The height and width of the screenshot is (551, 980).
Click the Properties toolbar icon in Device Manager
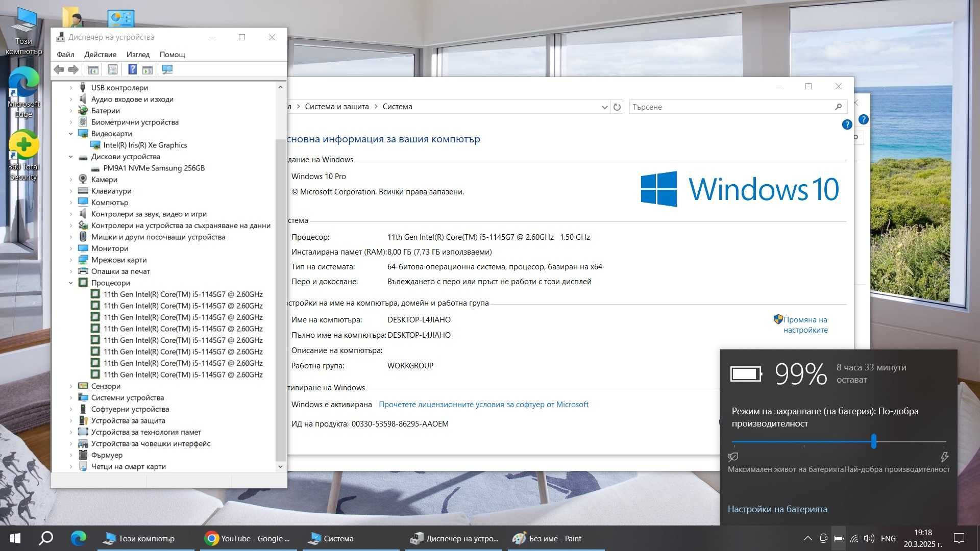pyautogui.click(x=113, y=69)
